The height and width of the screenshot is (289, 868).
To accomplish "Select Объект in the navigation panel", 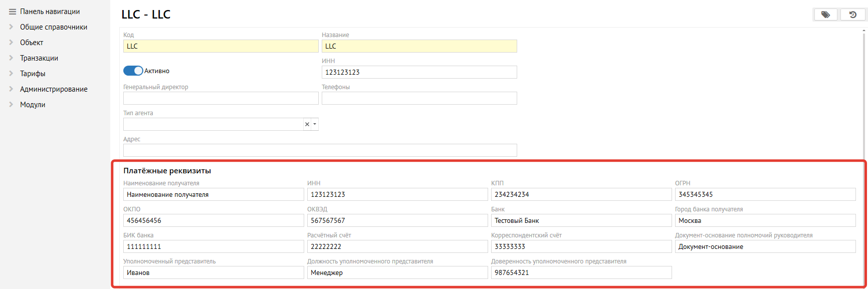I will tap(32, 43).
